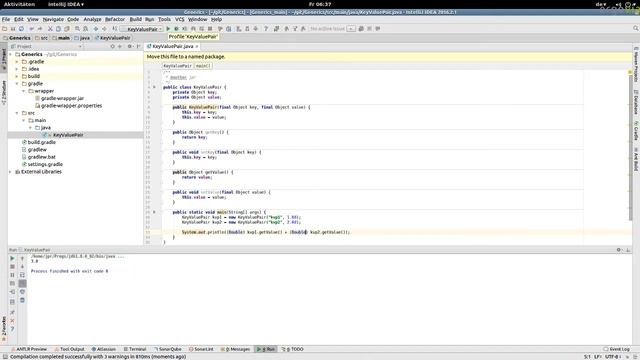Screen dimensions: 640x360
Task: Click the red Close X in Run panel
Action: 12,321
